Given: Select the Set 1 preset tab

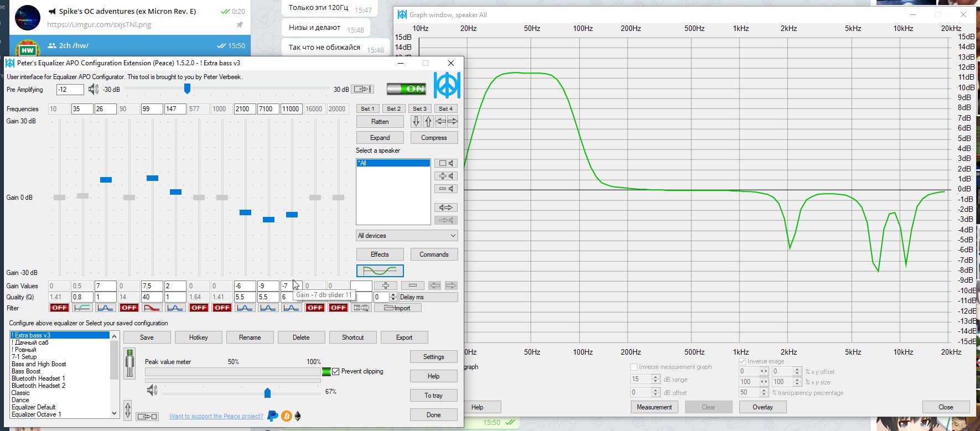Looking at the screenshot, I should tap(367, 108).
